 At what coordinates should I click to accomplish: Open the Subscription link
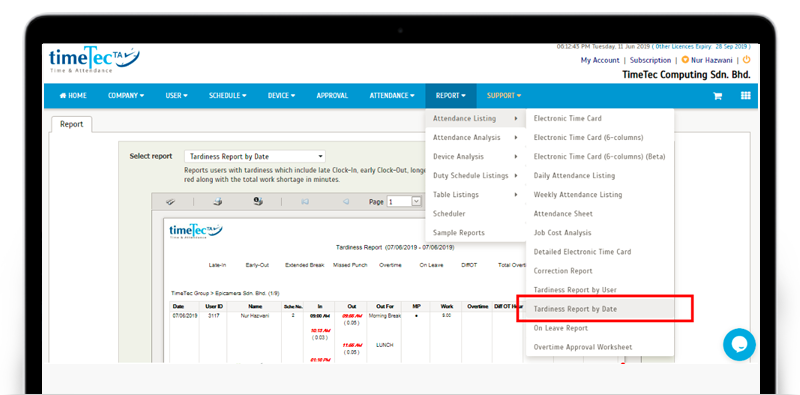point(650,60)
